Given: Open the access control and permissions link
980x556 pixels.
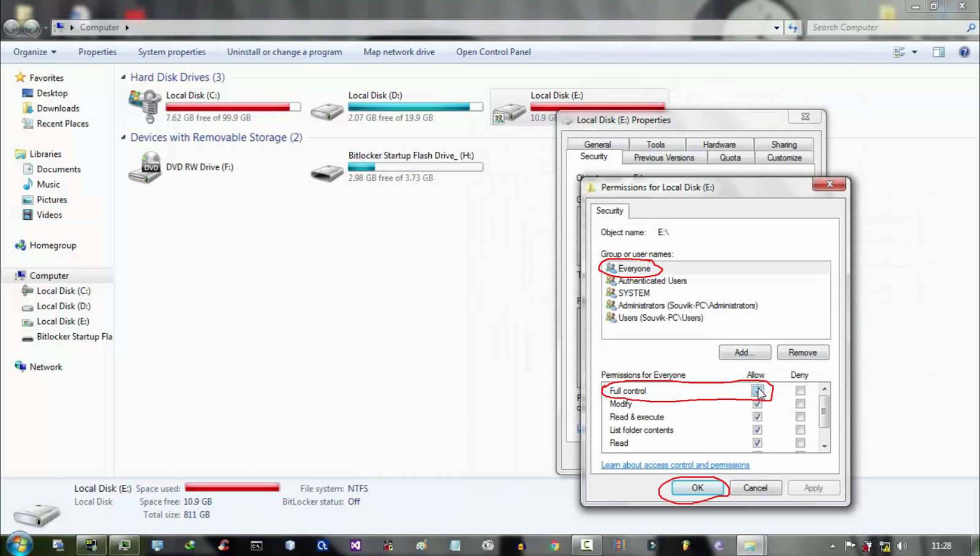Looking at the screenshot, I should (x=674, y=465).
